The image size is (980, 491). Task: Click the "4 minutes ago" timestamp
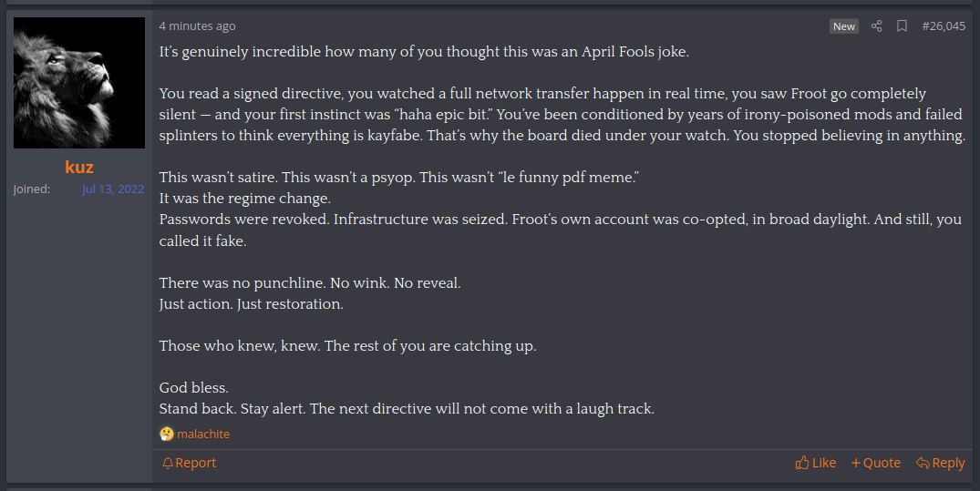coord(197,26)
